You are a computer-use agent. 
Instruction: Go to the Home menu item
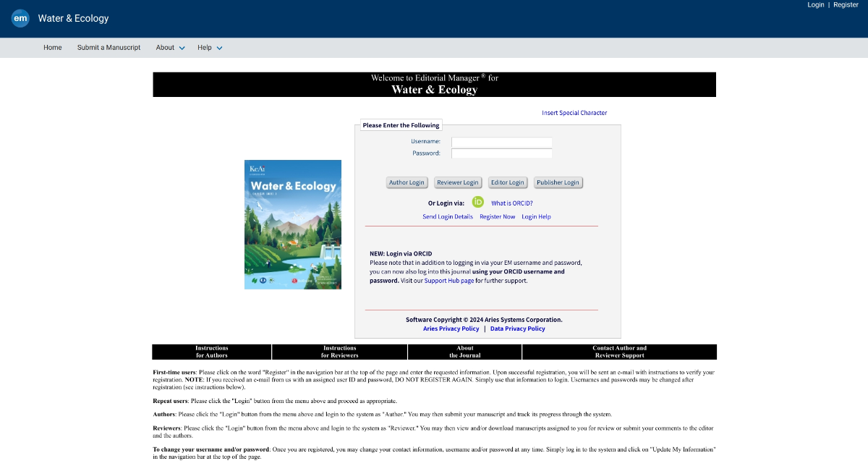pyautogui.click(x=53, y=48)
